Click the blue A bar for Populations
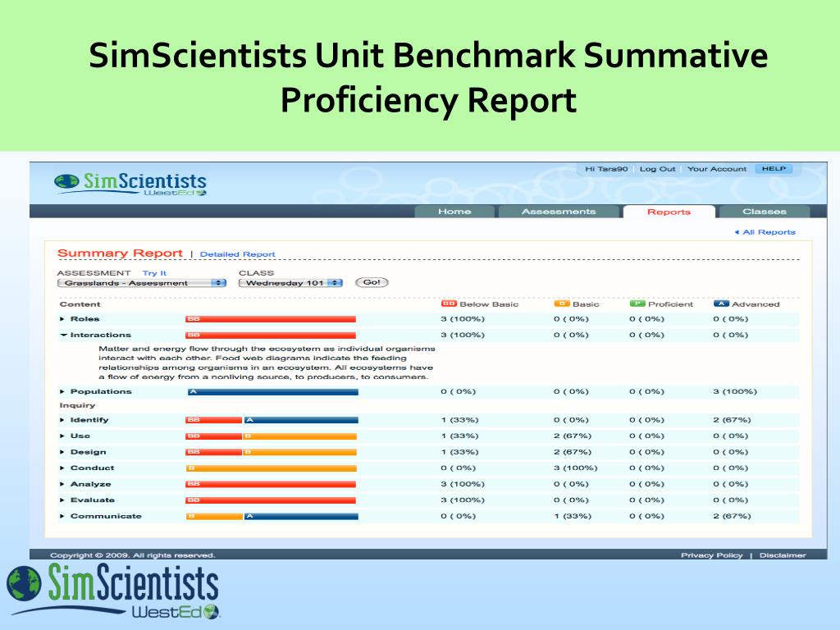The width and height of the screenshot is (840, 630). [272, 391]
